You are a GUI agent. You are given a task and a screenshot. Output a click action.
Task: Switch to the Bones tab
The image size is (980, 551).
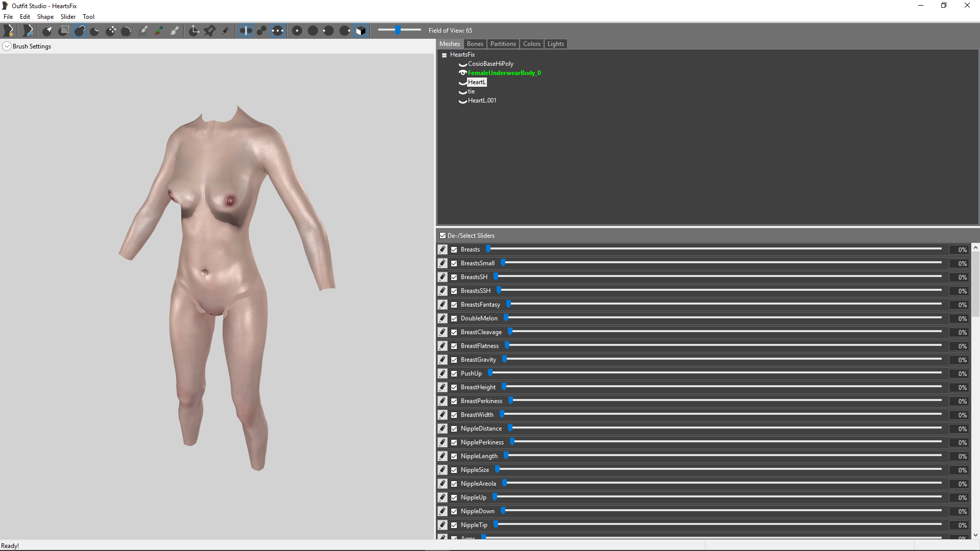point(475,44)
